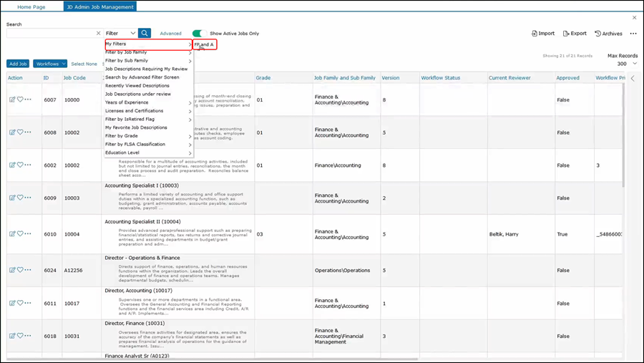
Task: Select FP and A saved filter
Action: pos(204,44)
